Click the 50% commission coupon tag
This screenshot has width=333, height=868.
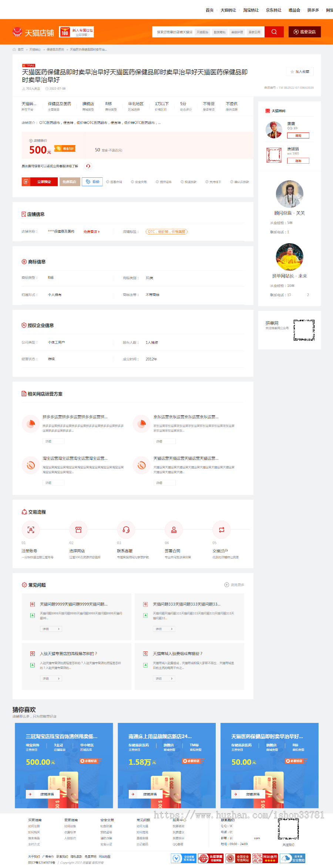pyautogui.click(x=65, y=148)
